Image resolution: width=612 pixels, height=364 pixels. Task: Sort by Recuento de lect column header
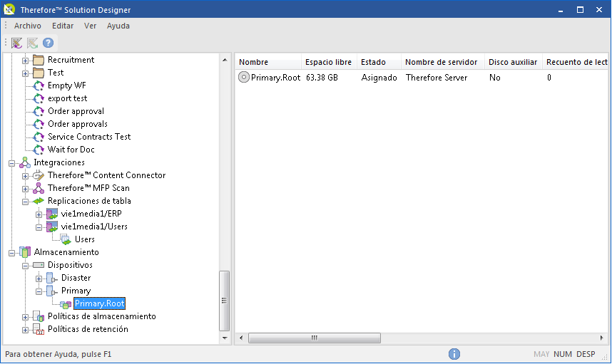point(576,62)
